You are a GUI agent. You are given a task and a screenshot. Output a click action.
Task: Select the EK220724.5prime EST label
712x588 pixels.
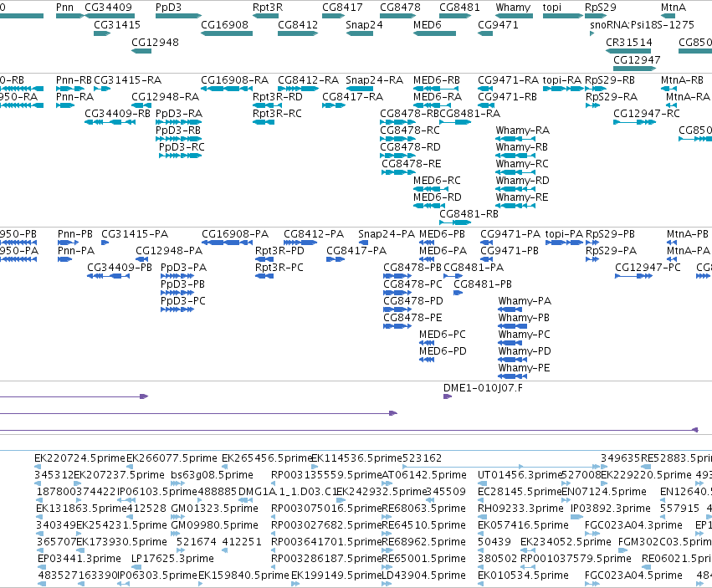[79, 458]
